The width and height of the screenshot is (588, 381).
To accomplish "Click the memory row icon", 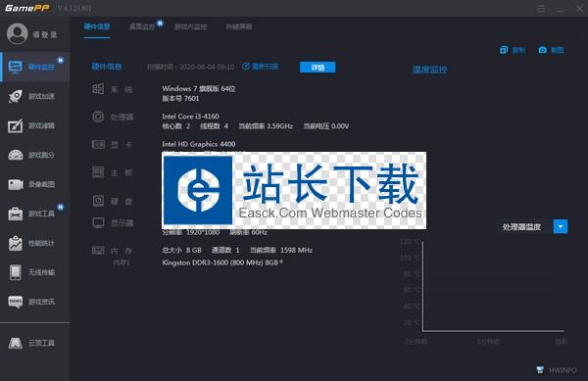I will pos(98,251).
